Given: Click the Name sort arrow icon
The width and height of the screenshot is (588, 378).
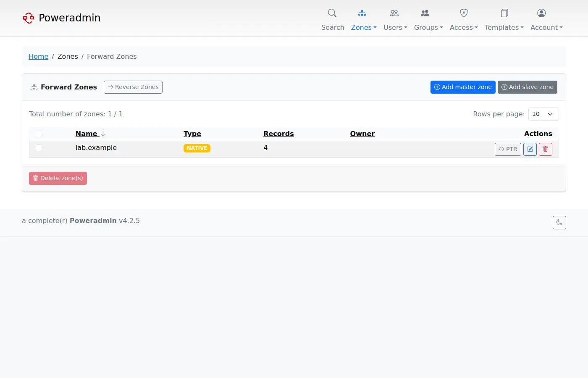Looking at the screenshot, I should 103,134.
